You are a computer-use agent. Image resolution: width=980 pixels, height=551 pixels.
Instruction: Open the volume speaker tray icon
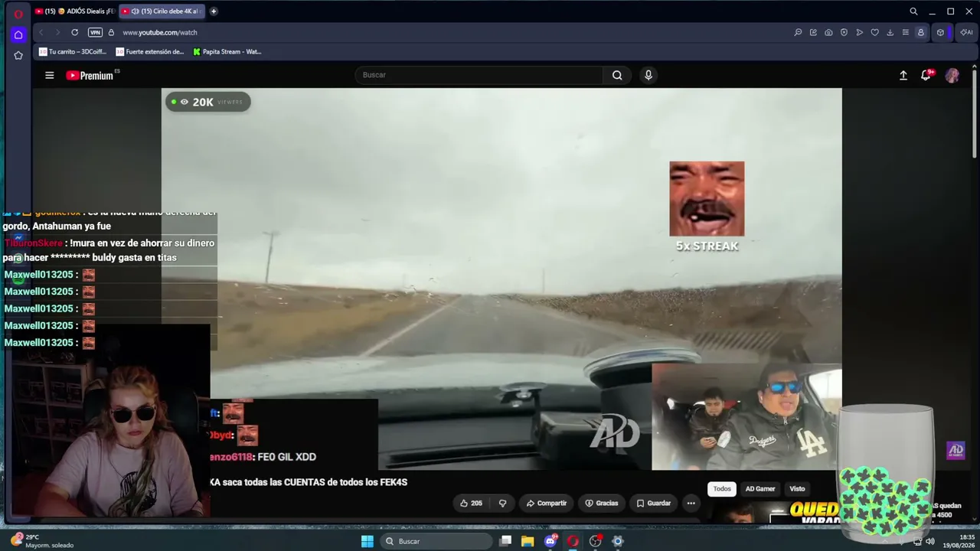[x=930, y=541]
